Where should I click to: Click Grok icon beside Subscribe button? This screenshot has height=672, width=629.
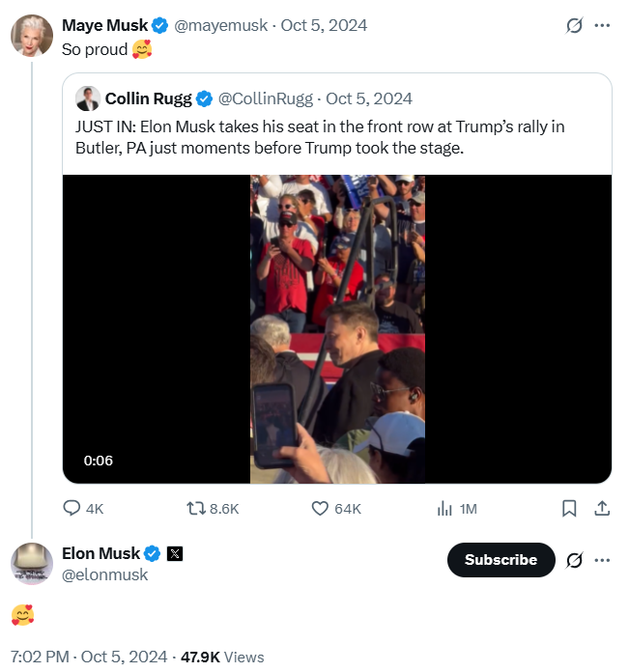pyautogui.click(x=574, y=560)
